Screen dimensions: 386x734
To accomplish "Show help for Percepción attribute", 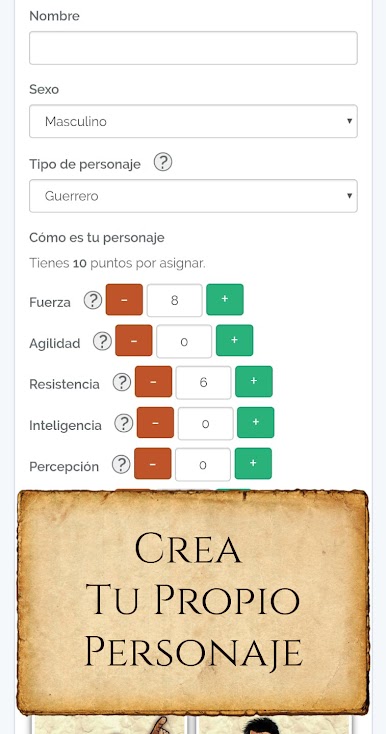I will click(121, 464).
